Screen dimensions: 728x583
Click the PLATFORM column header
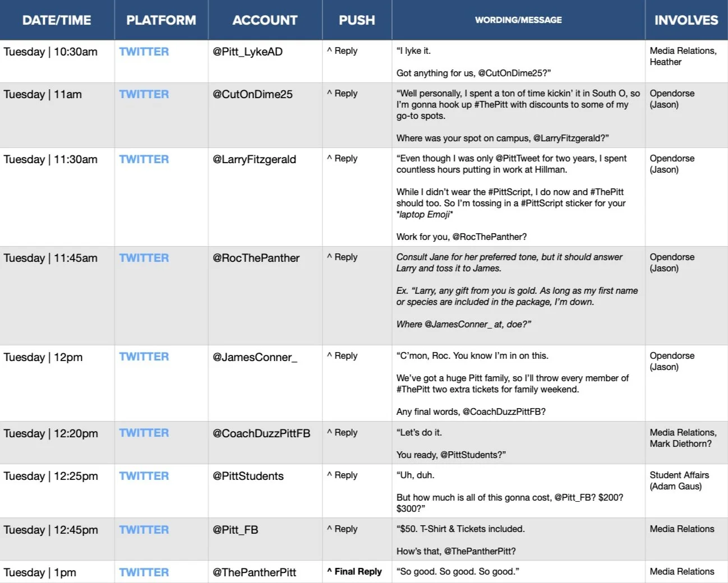coord(161,20)
